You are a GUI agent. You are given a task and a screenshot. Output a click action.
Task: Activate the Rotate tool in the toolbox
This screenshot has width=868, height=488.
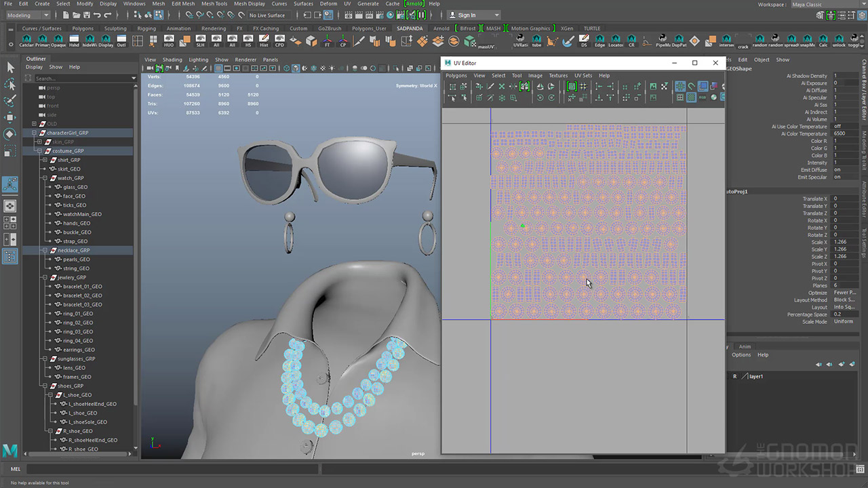coord(10,134)
